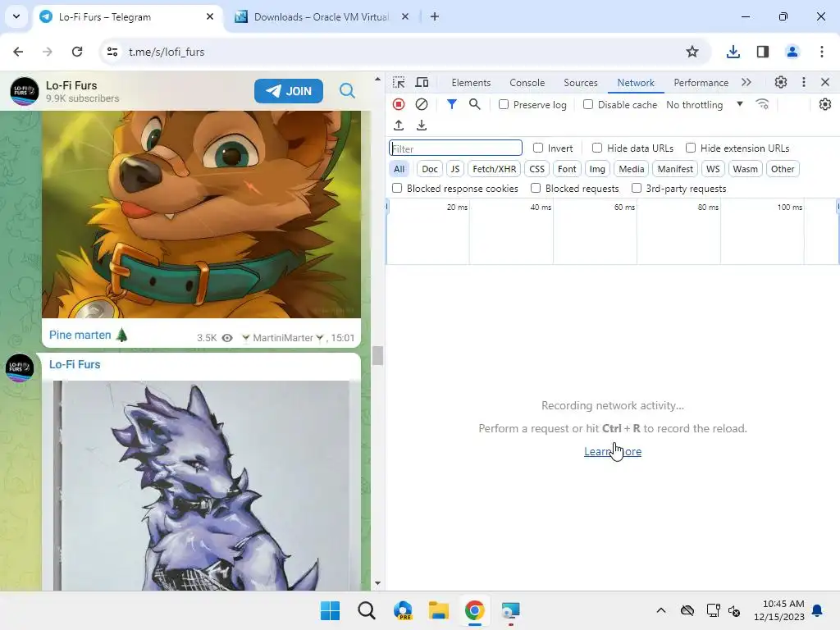Export HAR file download icon
The height and width of the screenshot is (630, 840).
(422, 126)
